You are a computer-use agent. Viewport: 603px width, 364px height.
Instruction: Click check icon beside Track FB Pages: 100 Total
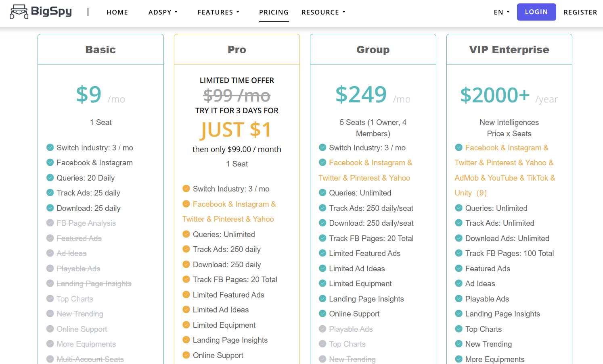(x=459, y=253)
